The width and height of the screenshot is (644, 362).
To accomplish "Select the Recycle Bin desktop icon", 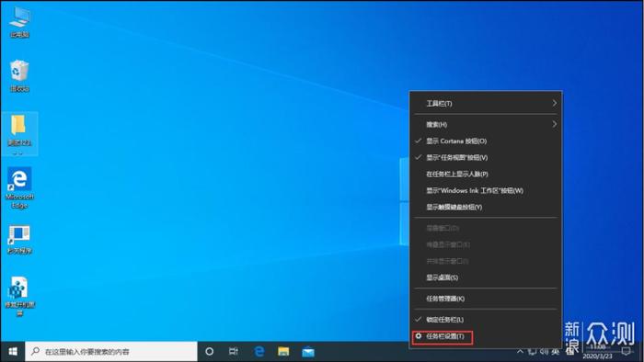I will point(19,76).
